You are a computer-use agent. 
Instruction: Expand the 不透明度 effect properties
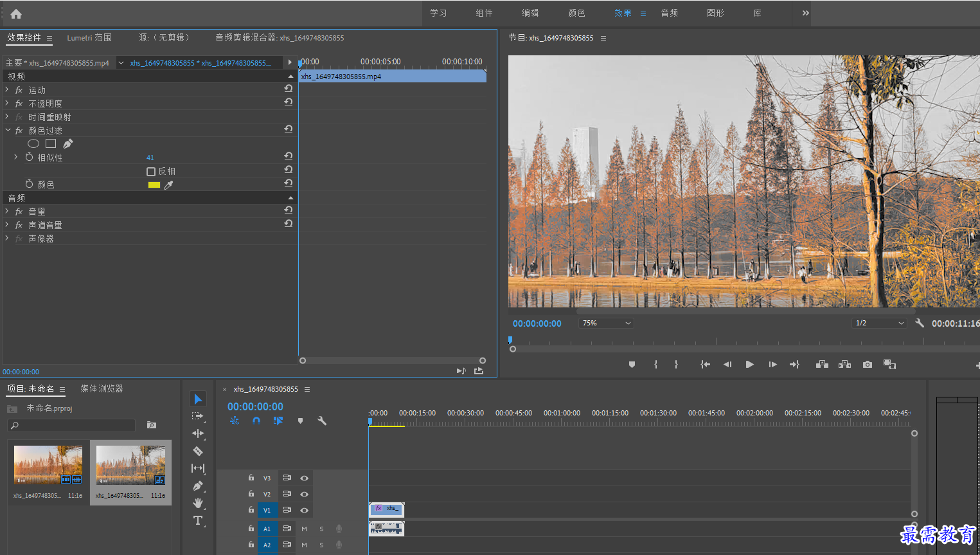[7, 103]
